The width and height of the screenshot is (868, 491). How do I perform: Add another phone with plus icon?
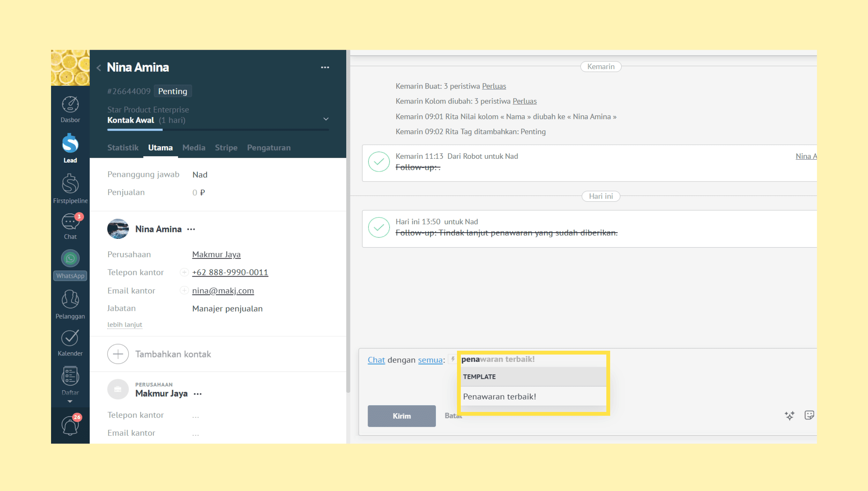click(184, 272)
